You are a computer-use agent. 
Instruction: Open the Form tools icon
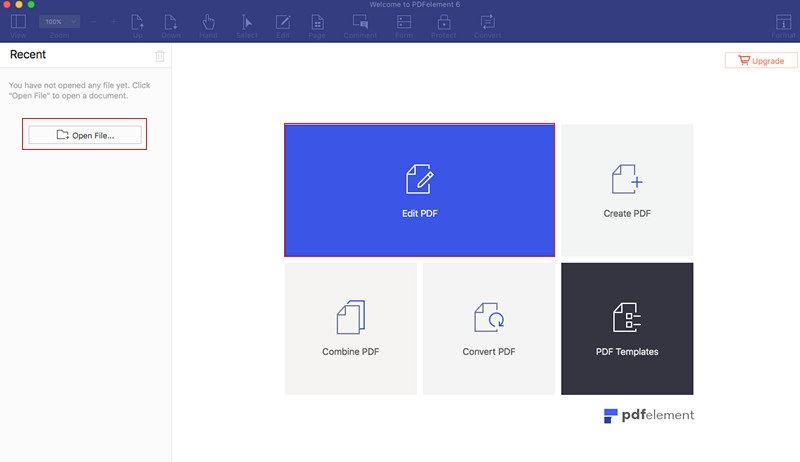[x=404, y=22]
